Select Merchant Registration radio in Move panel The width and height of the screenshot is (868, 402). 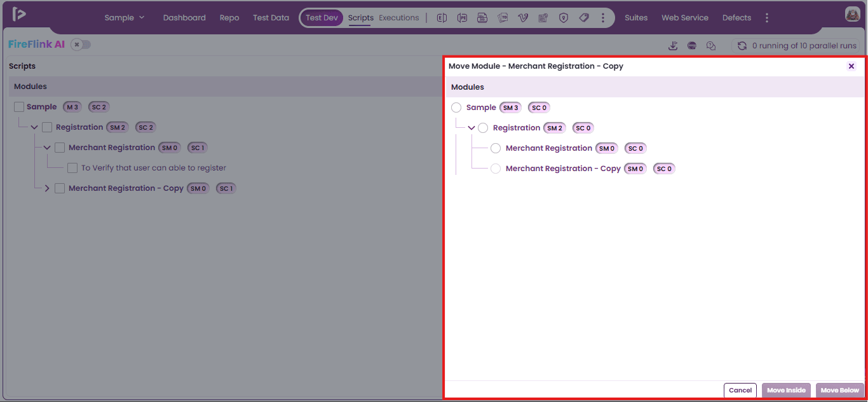(496, 148)
